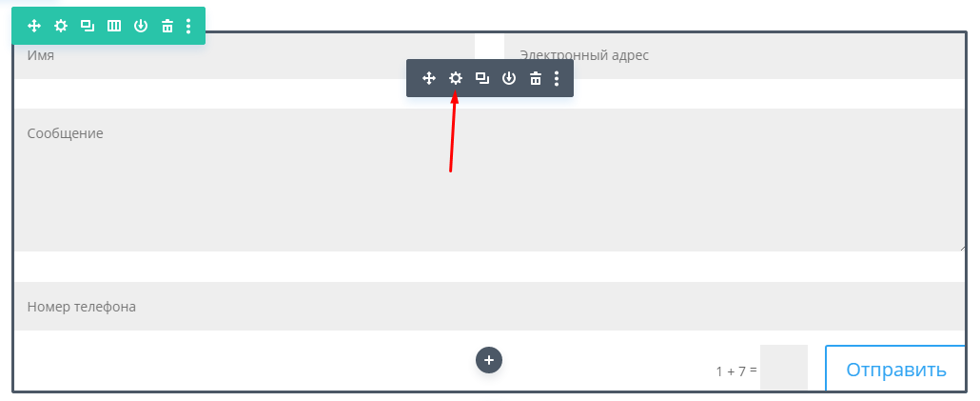Duplicate module using dark toolbar icon
The image size is (980, 401).
tap(481, 78)
